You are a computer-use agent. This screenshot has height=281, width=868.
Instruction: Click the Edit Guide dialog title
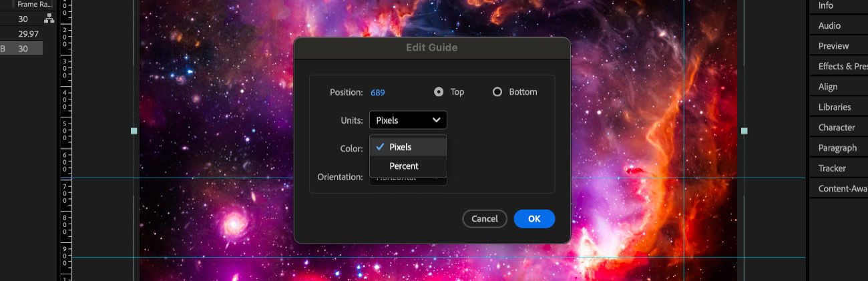(432, 47)
